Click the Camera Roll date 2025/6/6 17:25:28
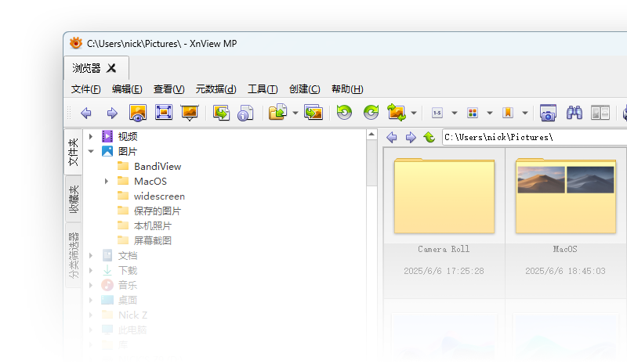Screen dimensions: 627x364 click(x=444, y=271)
